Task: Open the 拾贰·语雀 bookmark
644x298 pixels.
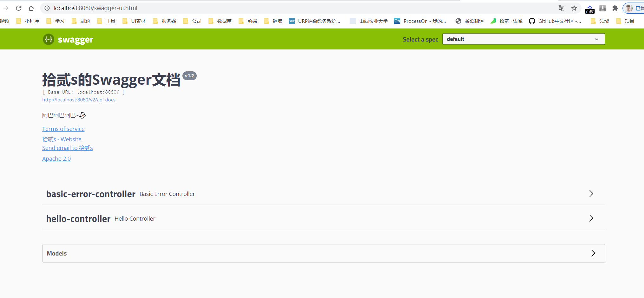Action: tap(506, 21)
